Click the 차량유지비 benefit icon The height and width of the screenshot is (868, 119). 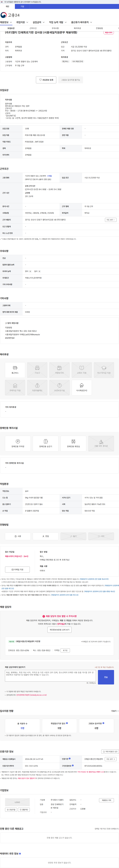pyautogui.click(x=59, y=370)
